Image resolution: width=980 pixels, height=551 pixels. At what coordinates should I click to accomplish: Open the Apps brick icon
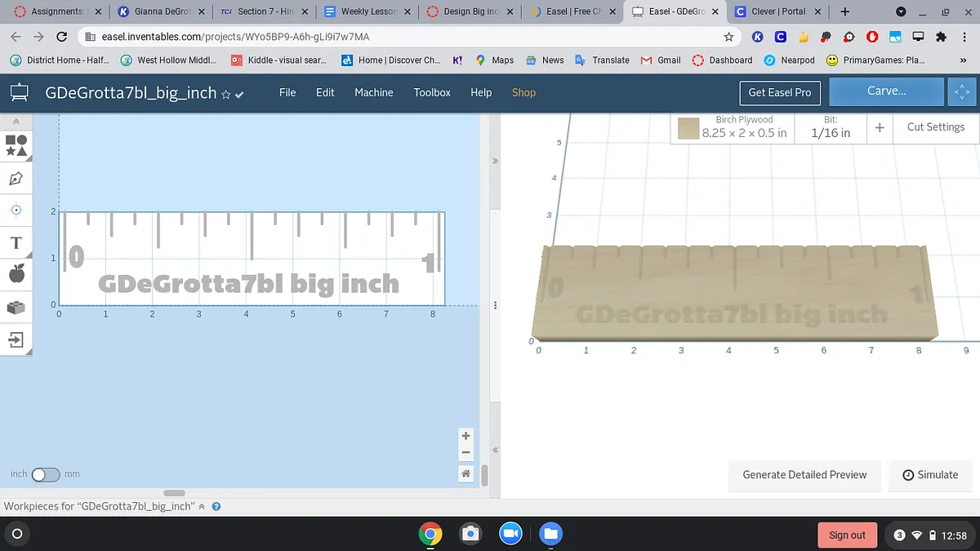click(x=16, y=307)
